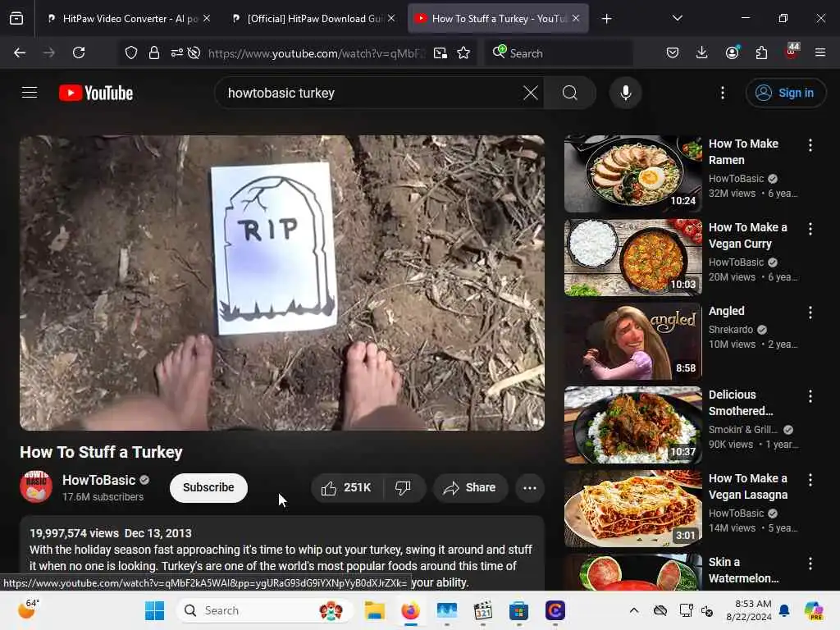This screenshot has width=840, height=630.
Task: Bookmark this page with the star icon
Action: [x=464, y=52]
